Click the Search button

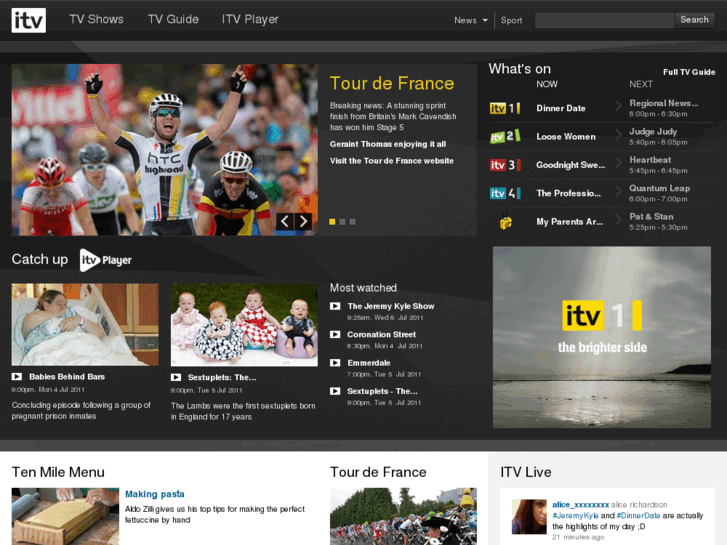694,20
